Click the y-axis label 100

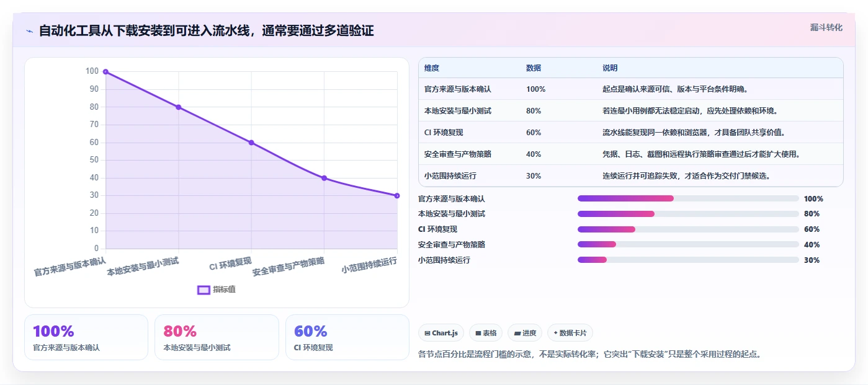click(92, 71)
